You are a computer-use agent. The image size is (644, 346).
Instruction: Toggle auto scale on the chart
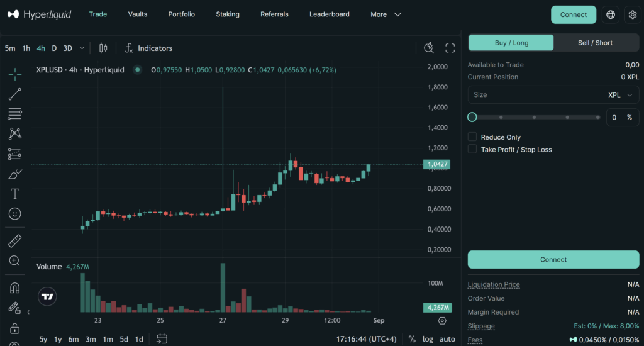tap(447, 339)
